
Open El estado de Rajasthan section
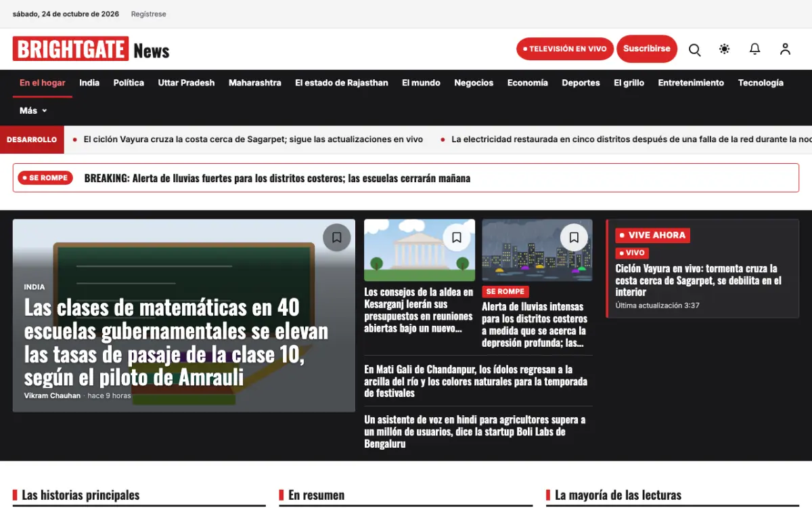point(342,83)
